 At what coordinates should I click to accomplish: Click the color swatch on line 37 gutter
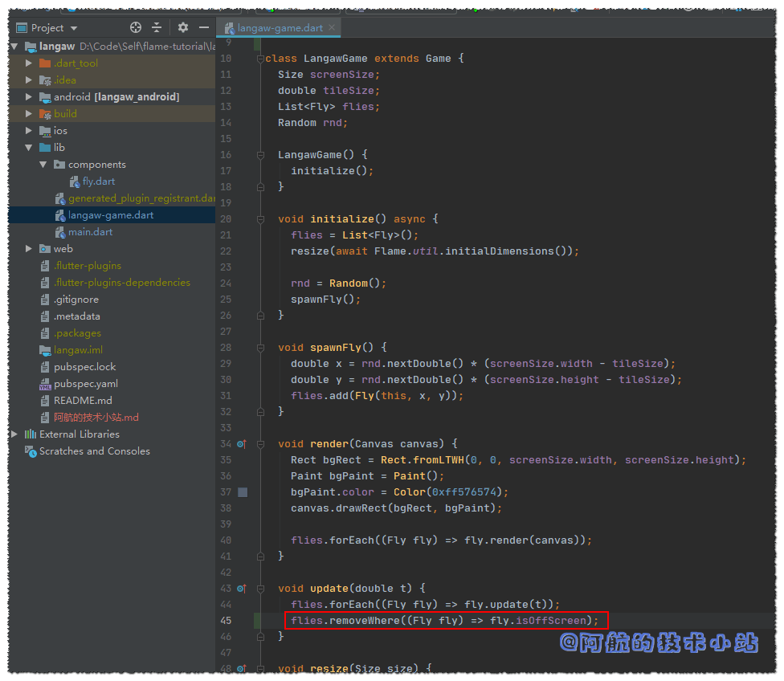tap(243, 492)
